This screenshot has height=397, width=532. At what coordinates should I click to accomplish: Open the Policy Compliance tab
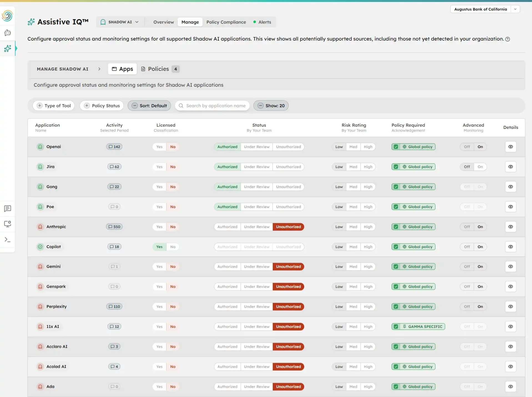coord(226,22)
